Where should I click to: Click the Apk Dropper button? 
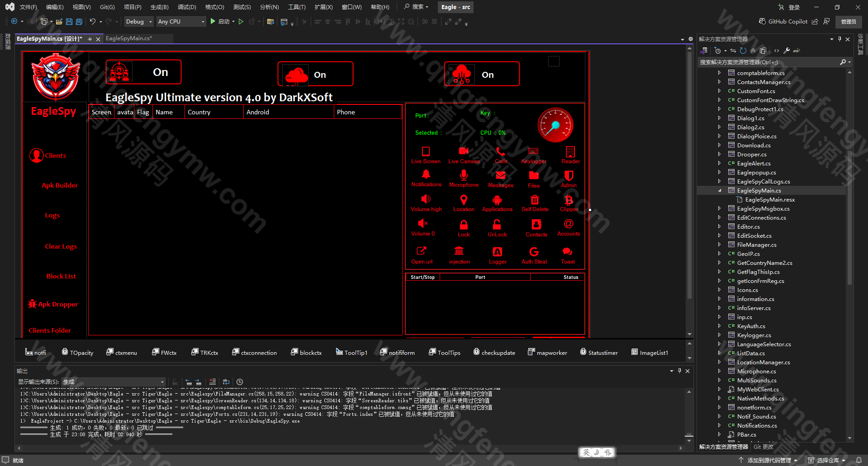(x=53, y=304)
